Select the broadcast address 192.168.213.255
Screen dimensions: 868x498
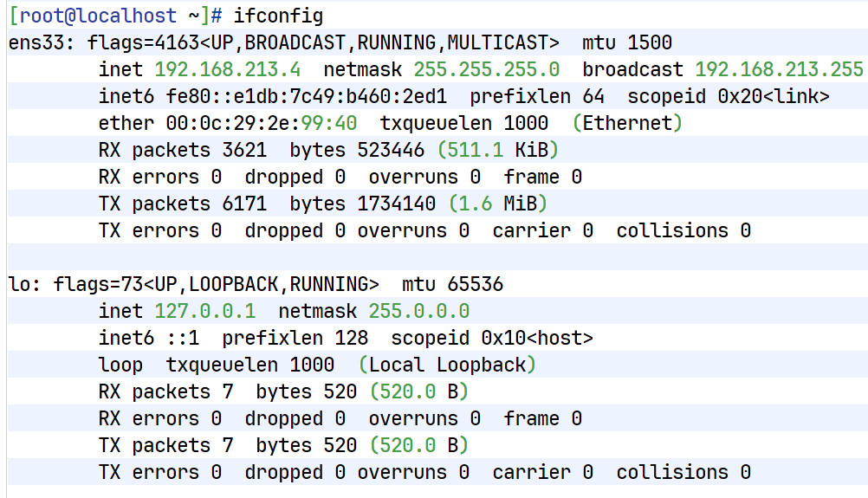[779, 69]
